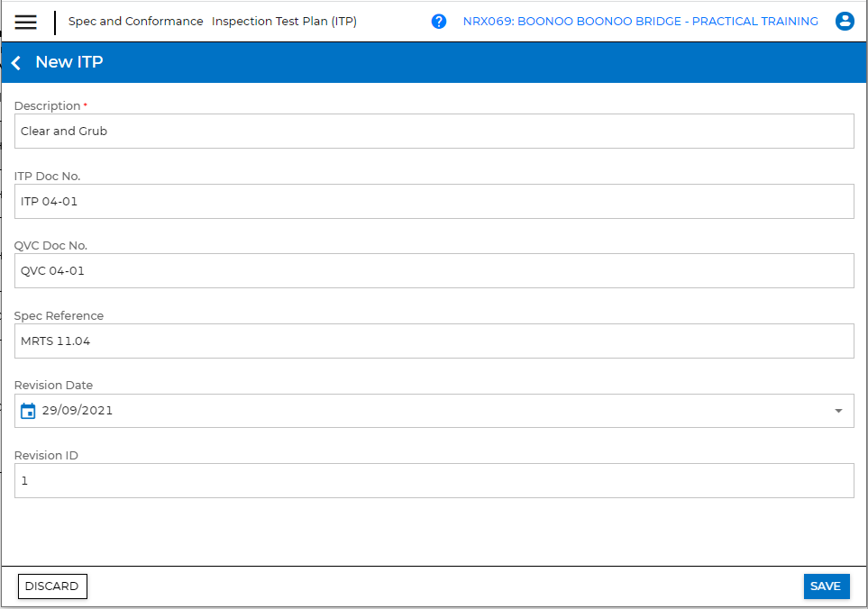868x609 pixels.
Task: Click the New ITP page title
Action: [69, 62]
